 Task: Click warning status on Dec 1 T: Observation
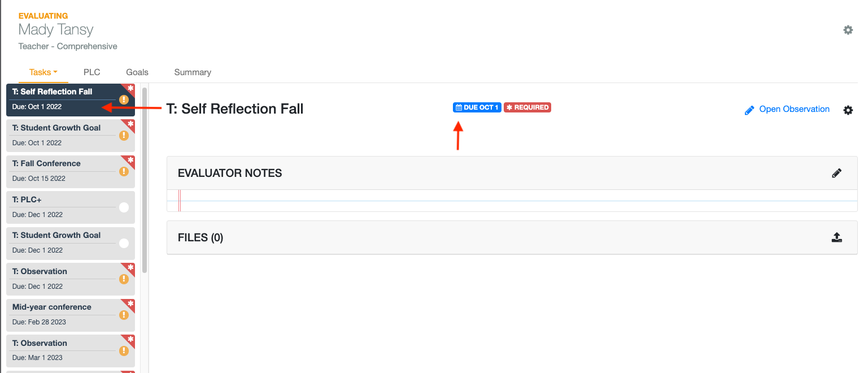click(124, 279)
